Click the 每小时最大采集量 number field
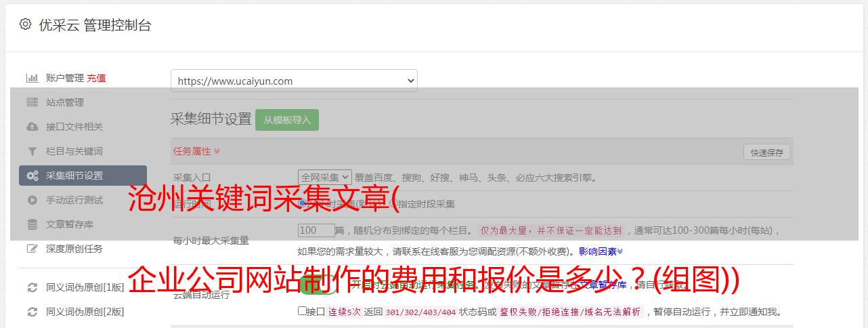868x328 pixels. pyautogui.click(x=317, y=230)
